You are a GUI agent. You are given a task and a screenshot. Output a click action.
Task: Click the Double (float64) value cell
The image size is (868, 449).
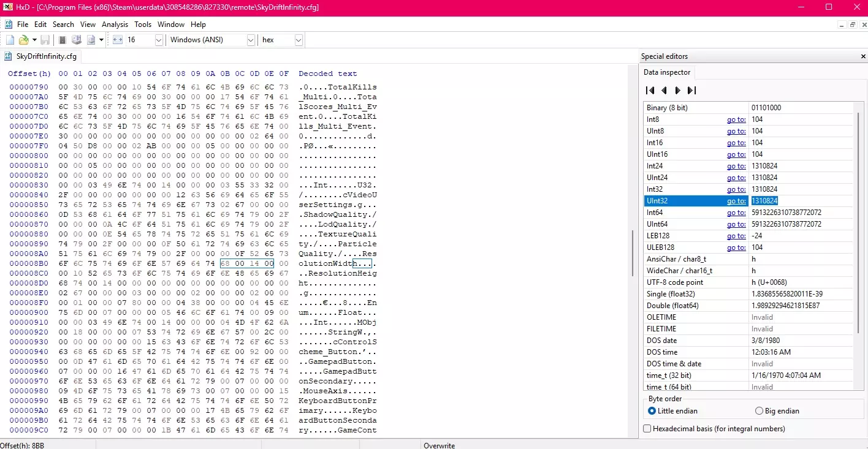pos(802,306)
